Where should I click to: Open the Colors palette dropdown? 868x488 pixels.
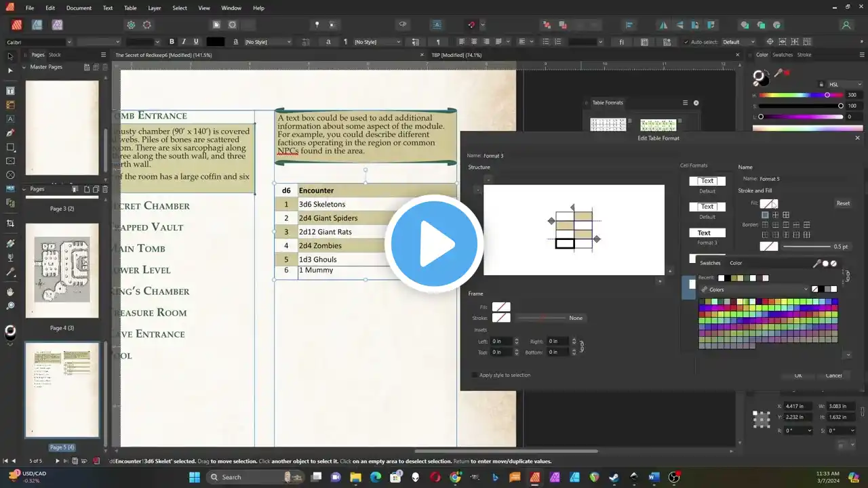[x=806, y=289]
